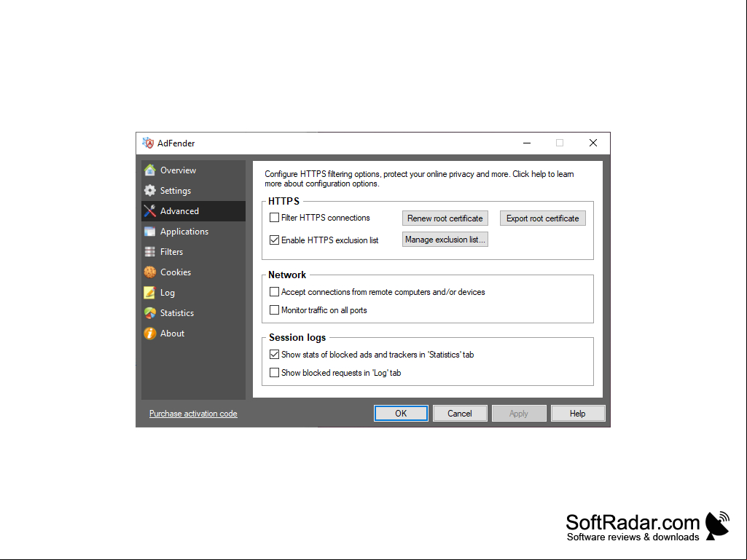
Task: Confirm with the OK button
Action: [401, 414]
